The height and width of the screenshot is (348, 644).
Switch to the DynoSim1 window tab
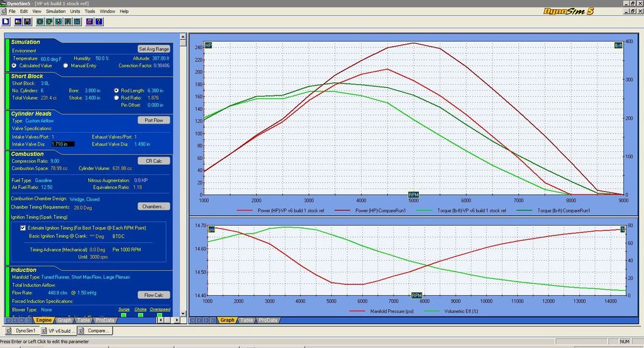(x=22, y=331)
